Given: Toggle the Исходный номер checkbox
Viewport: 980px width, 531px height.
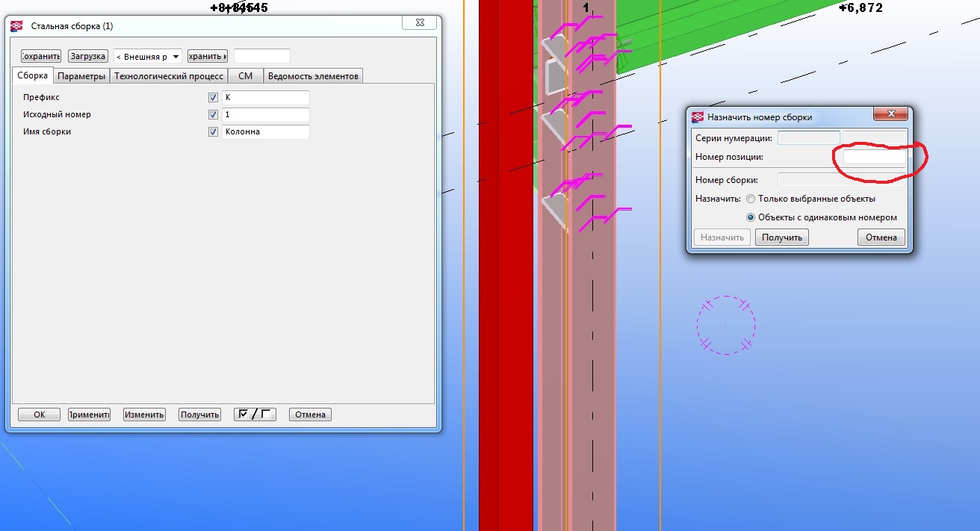Looking at the screenshot, I should point(214,115).
